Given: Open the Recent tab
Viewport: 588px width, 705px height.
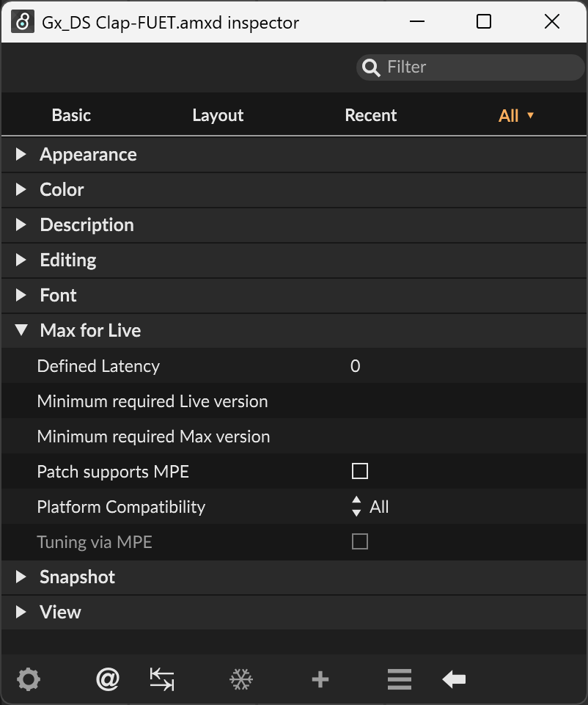Looking at the screenshot, I should tap(370, 116).
